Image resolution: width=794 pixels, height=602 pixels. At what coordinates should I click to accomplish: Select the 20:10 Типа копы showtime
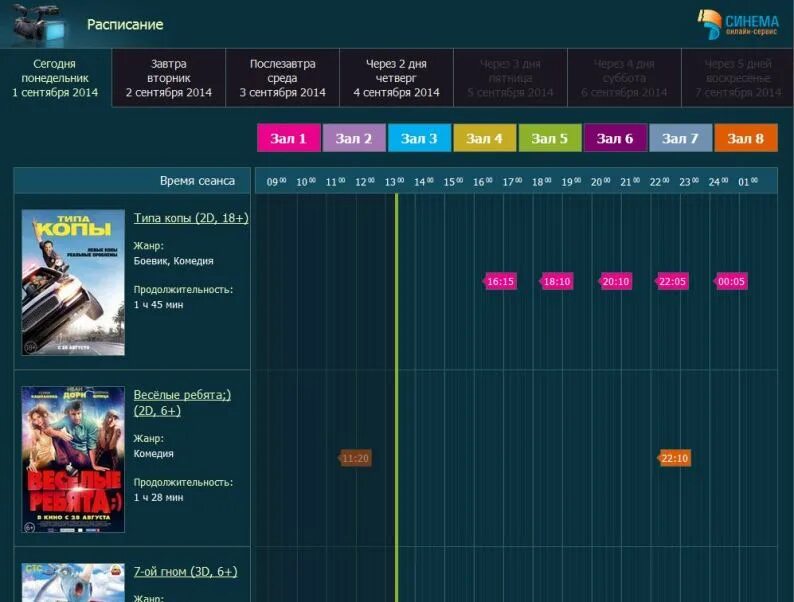(x=615, y=282)
